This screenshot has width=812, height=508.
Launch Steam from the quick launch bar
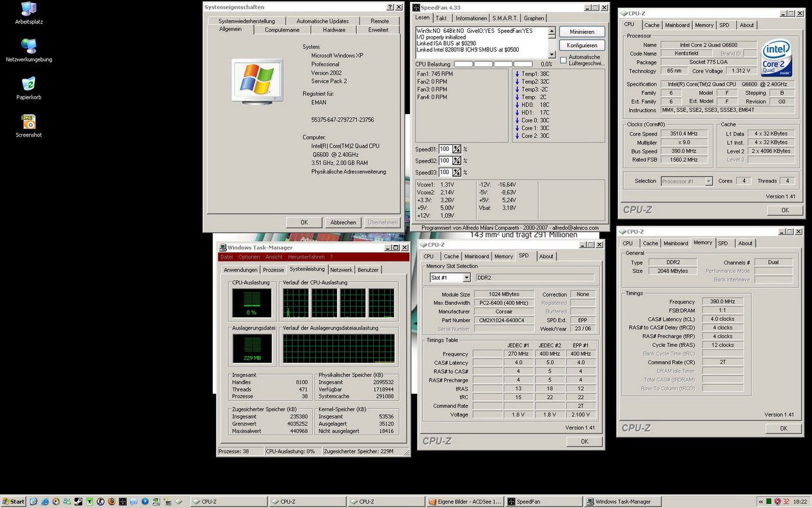[x=78, y=502]
